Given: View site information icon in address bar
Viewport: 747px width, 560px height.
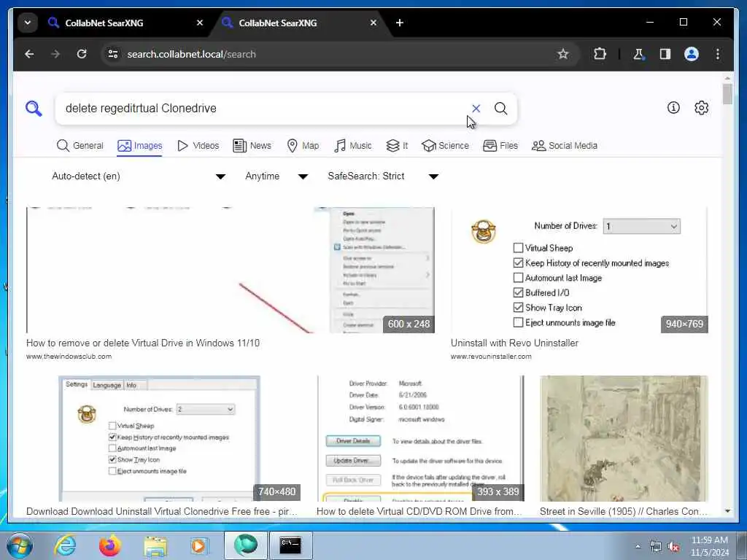Looking at the screenshot, I should tap(113, 54).
